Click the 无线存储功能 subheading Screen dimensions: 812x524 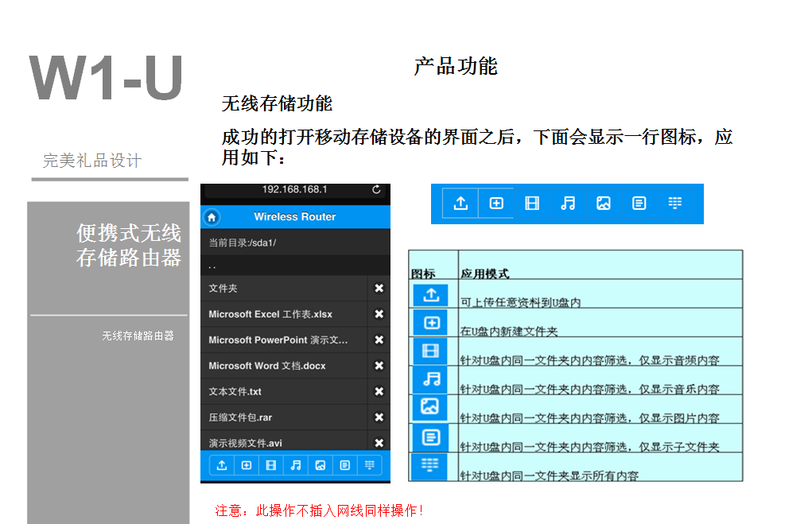pyautogui.click(x=277, y=103)
